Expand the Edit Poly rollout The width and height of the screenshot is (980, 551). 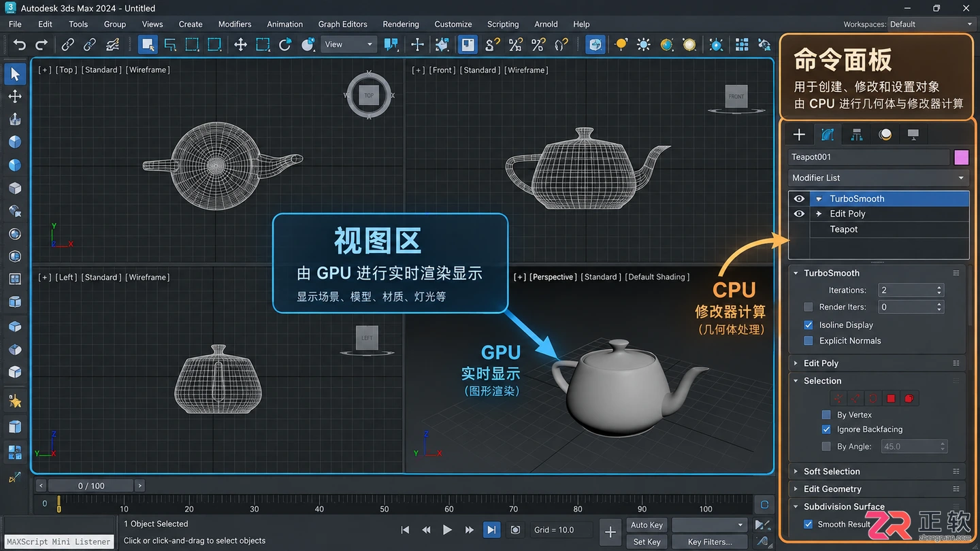point(877,363)
